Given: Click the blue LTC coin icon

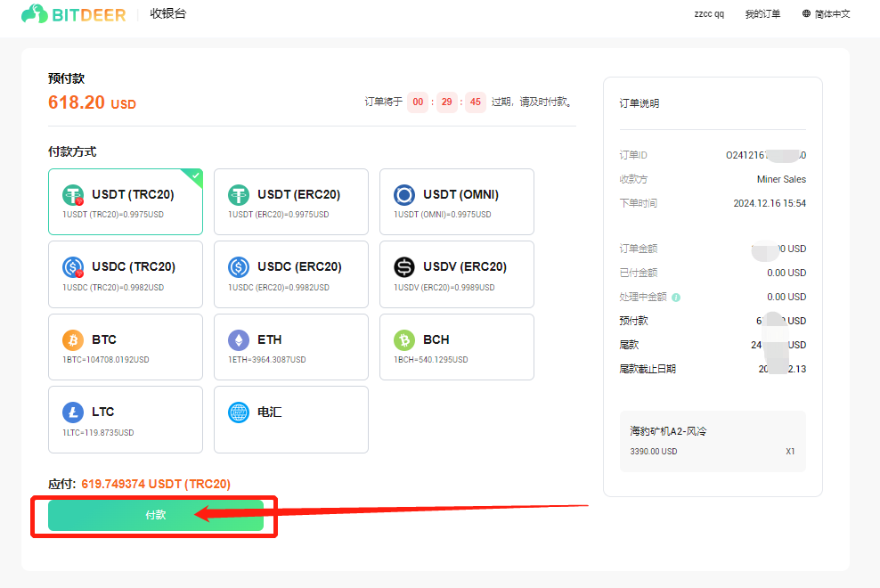Looking at the screenshot, I should click(73, 412).
